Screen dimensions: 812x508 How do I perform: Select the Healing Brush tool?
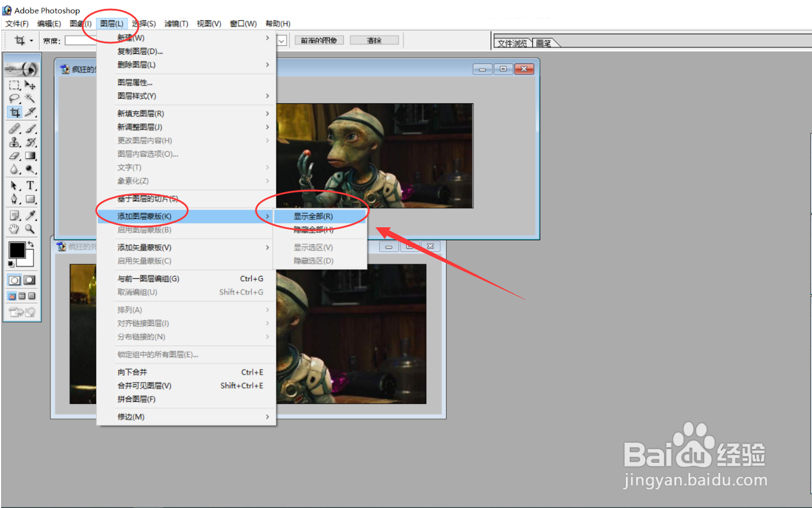[15, 129]
